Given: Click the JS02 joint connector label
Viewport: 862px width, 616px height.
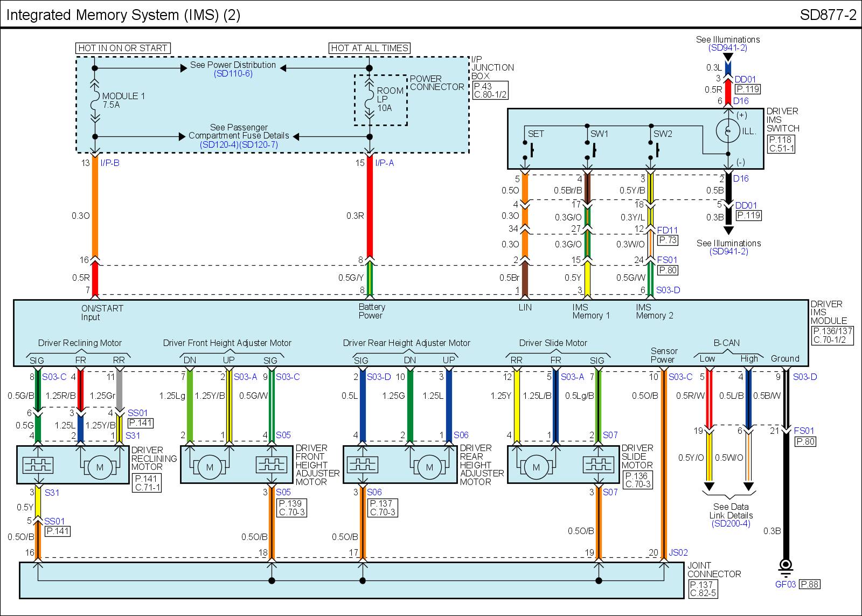Looking at the screenshot, I should (x=678, y=553).
